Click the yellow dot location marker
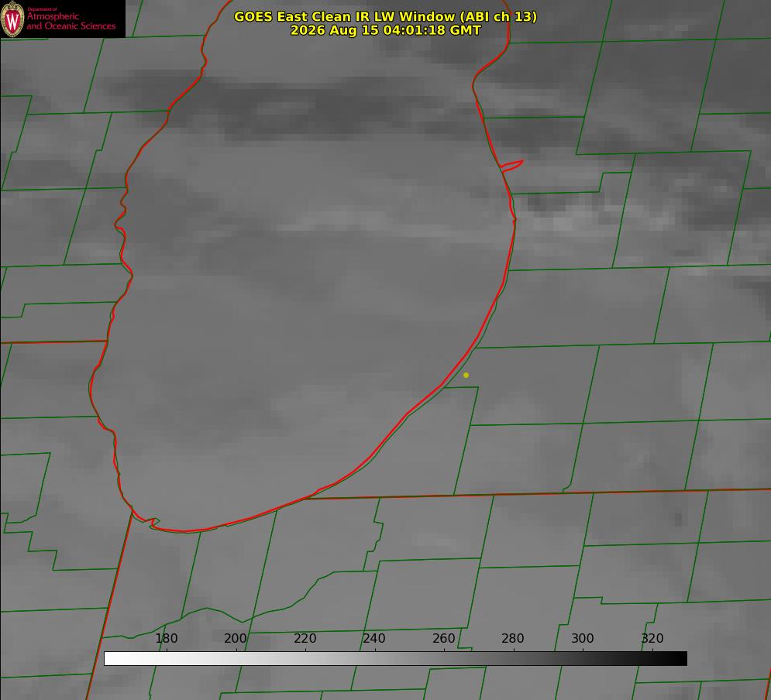 (x=466, y=375)
